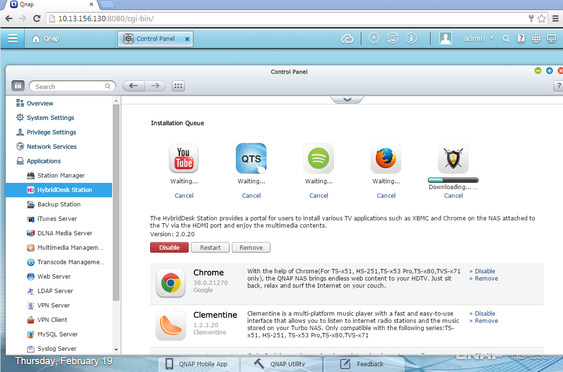563x372 pixels.
Task: Disable the Clementine app
Action: pos(485,313)
